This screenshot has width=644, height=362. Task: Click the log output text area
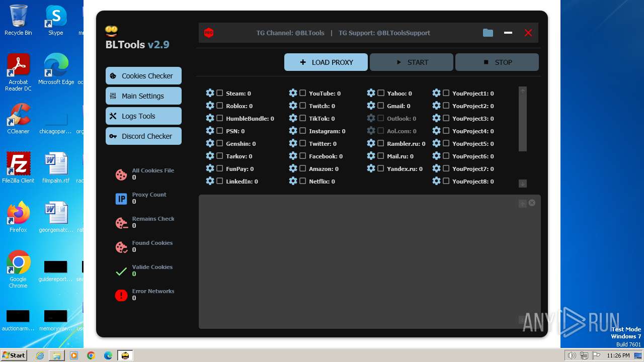click(x=370, y=262)
